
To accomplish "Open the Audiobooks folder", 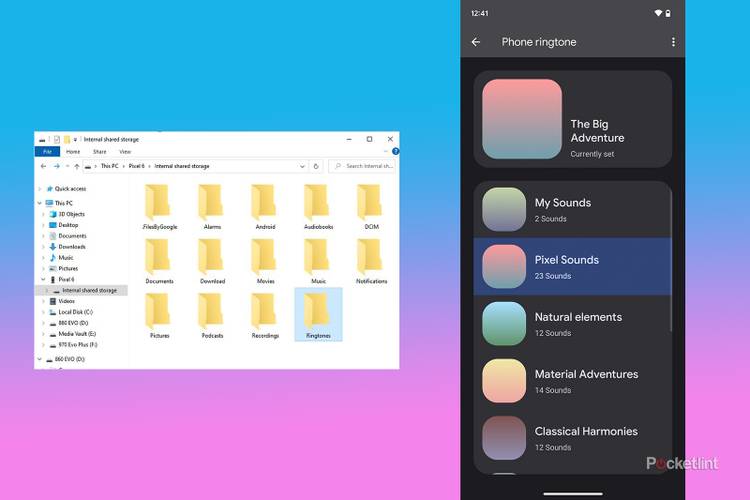I will 318,207.
